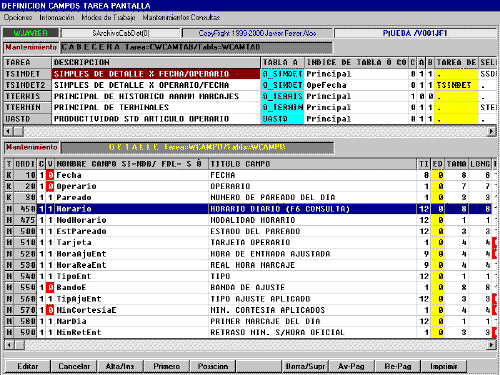
Task: Click the Editar button
Action: pyautogui.click(x=28, y=366)
